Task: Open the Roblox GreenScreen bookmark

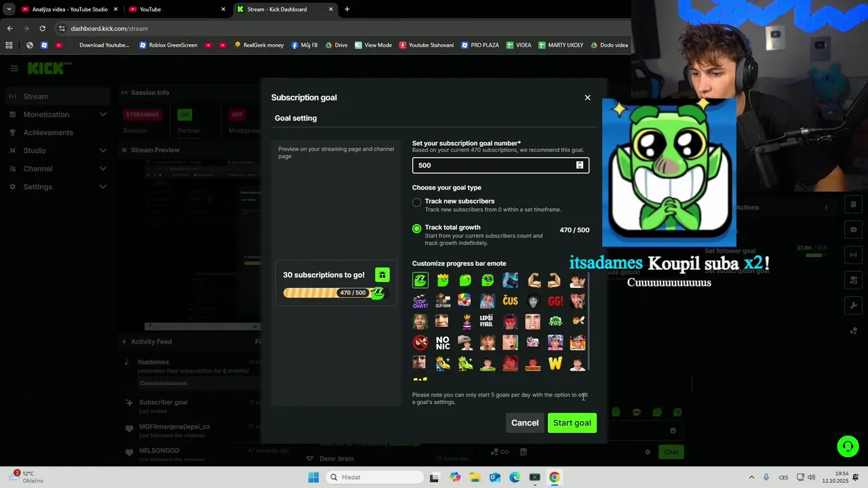Action: coord(168,45)
